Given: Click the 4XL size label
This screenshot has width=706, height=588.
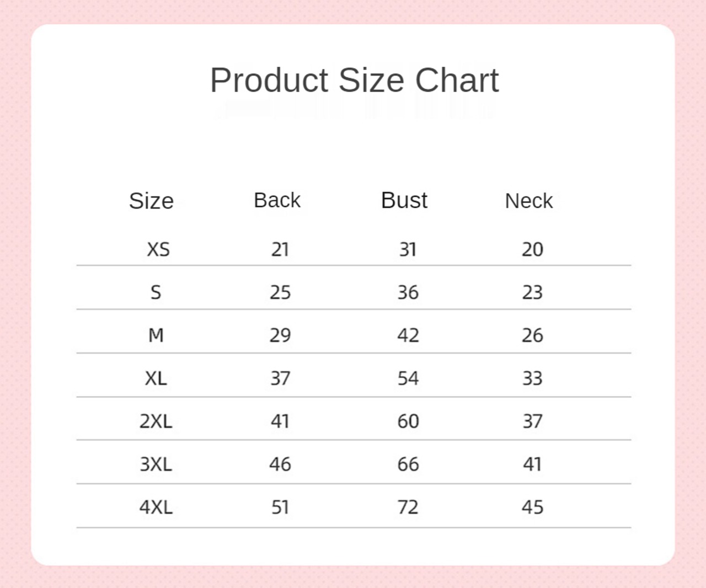Looking at the screenshot, I should [x=156, y=507].
